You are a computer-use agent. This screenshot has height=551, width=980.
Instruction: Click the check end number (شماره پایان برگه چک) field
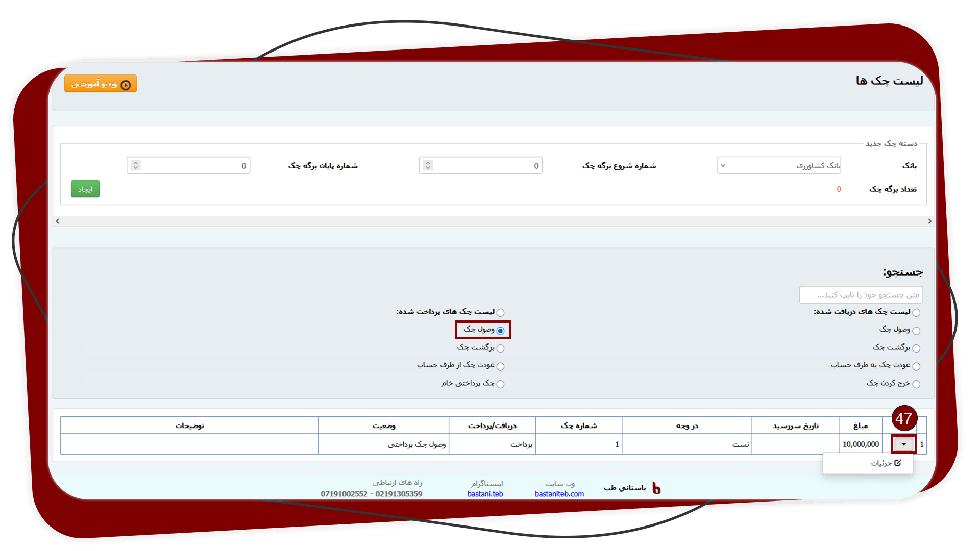[x=188, y=165]
